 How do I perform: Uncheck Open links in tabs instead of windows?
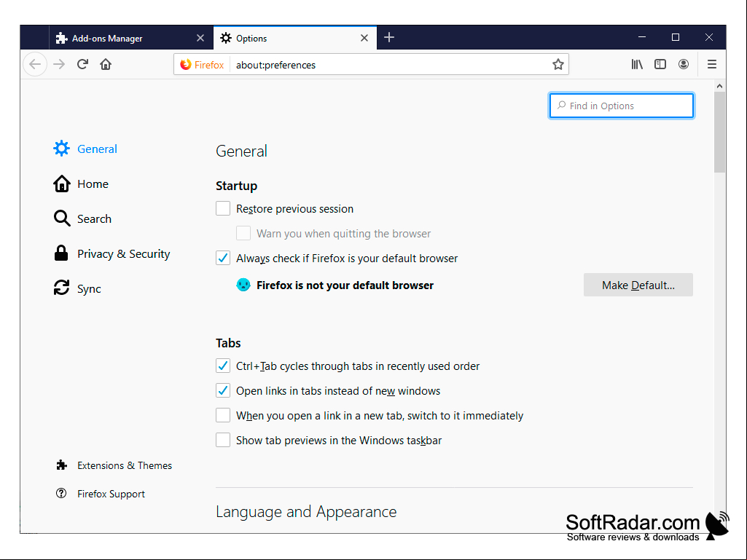[x=223, y=390]
